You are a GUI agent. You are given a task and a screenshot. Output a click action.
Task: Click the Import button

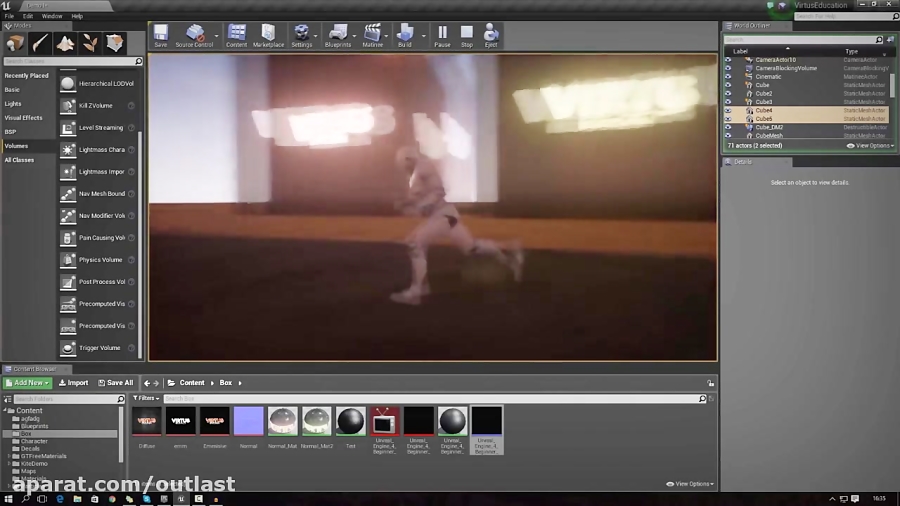tap(73, 383)
